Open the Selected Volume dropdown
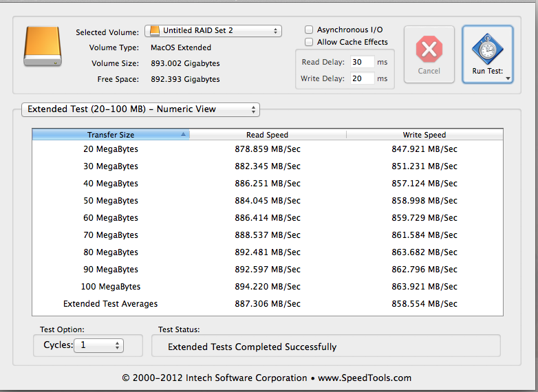The image size is (538, 392). (213, 31)
